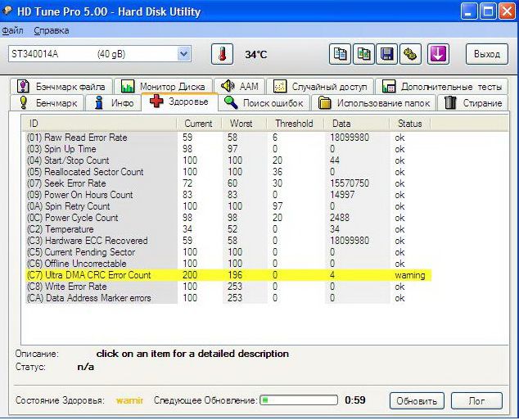Select the Spin Retry Count row
Image resolution: width=519 pixels, height=420 pixels.
click(x=228, y=206)
